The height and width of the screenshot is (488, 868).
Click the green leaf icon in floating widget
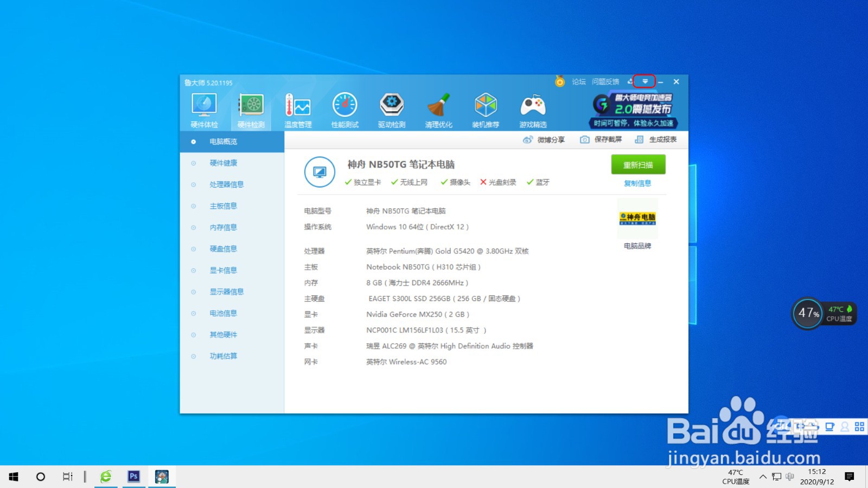(x=849, y=309)
